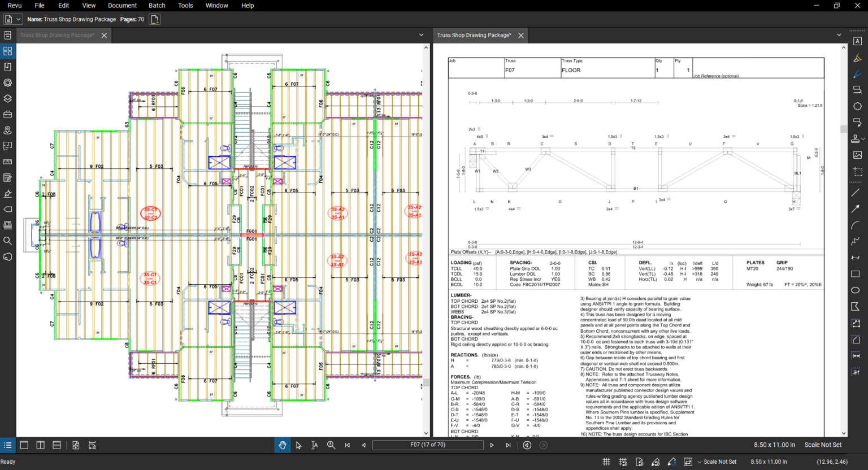Activate the Select Text tool
This screenshot has height=470, width=868.
tap(315, 445)
